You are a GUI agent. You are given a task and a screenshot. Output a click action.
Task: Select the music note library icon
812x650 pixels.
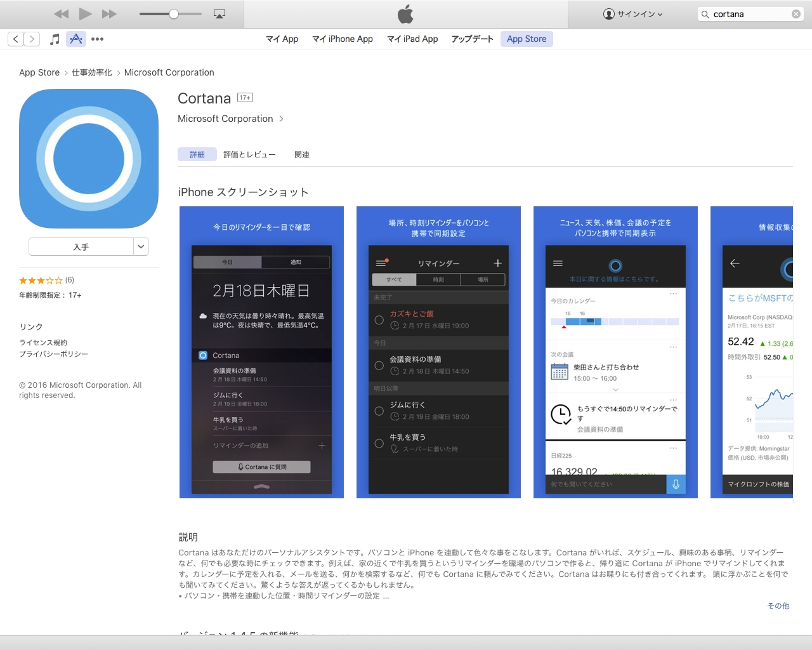point(55,39)
